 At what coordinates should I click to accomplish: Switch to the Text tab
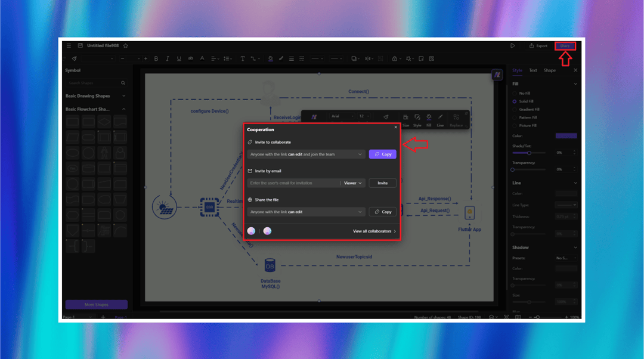[x=532, y=70]
